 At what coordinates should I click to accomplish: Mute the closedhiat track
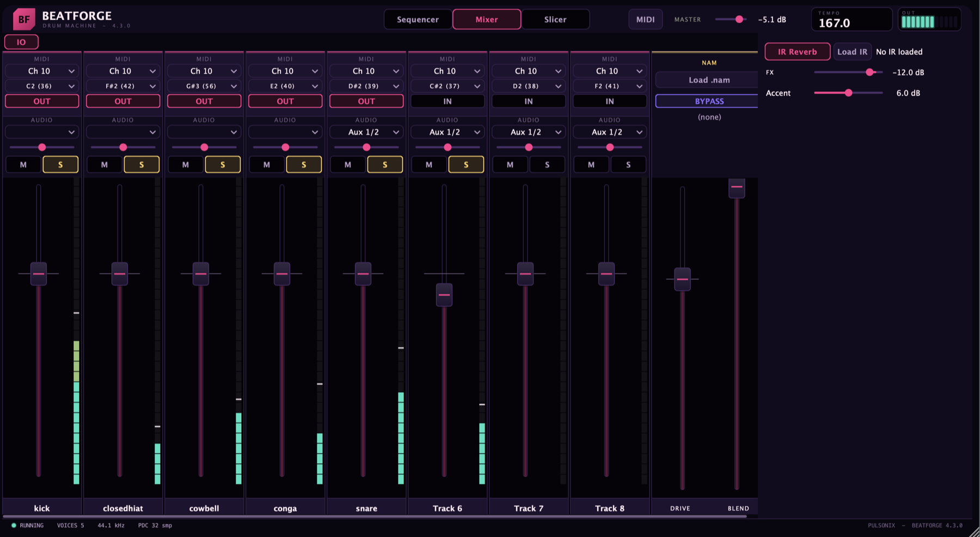pos(105,164)
